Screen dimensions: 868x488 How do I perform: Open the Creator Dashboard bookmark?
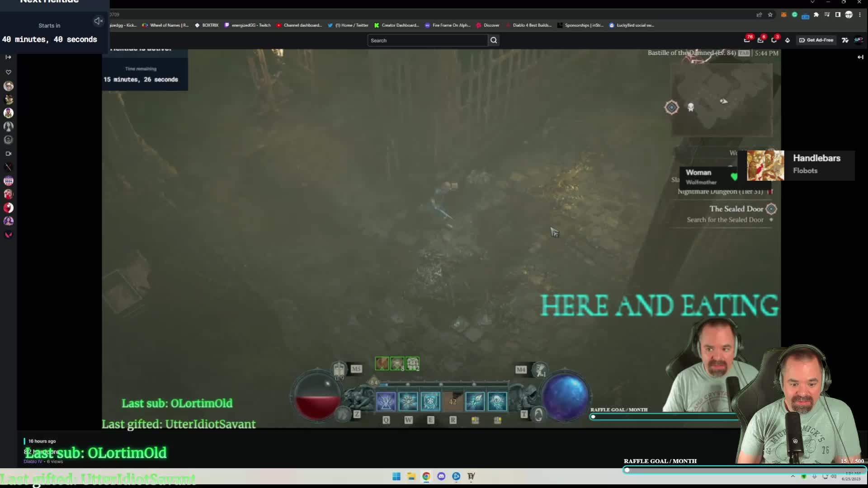(397, 25)
